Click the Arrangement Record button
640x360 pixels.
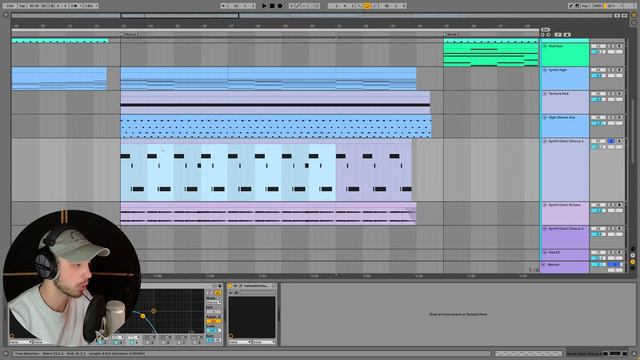280,6
